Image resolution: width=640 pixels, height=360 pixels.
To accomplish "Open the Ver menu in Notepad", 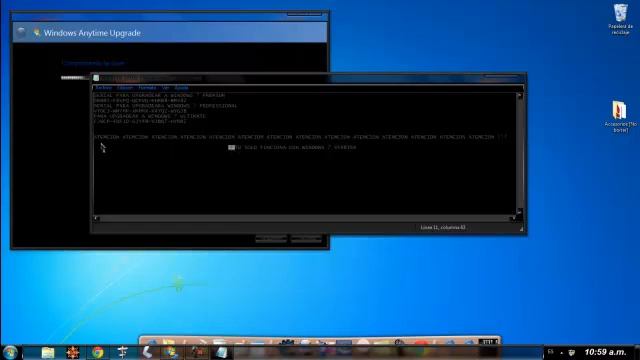I will 165,88.
